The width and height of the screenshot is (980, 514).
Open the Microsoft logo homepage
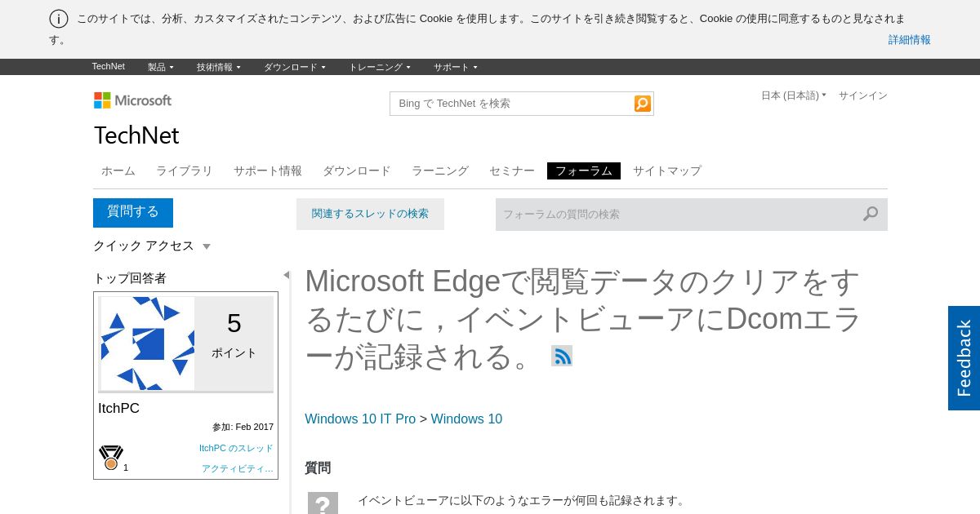(132, 100)
